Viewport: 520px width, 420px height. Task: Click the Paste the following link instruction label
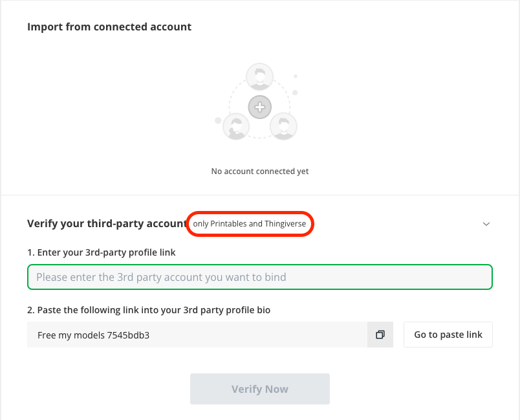tap(149, 310)
